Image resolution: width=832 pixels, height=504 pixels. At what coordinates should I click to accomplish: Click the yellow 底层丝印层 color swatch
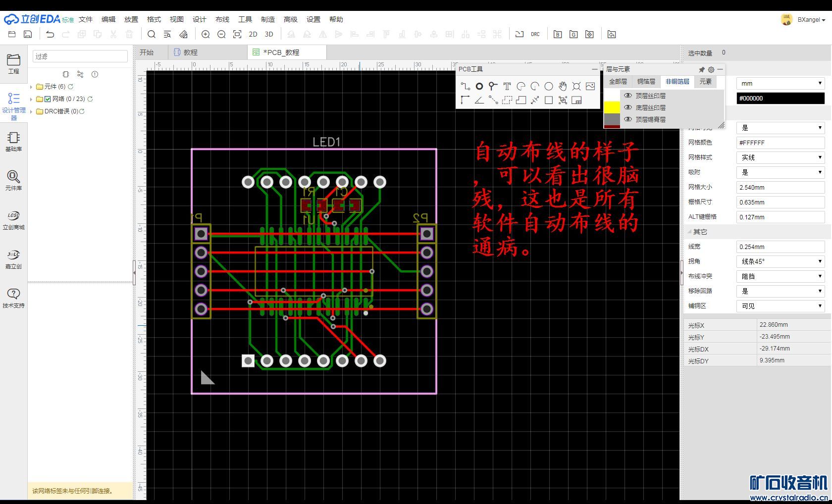612,107
